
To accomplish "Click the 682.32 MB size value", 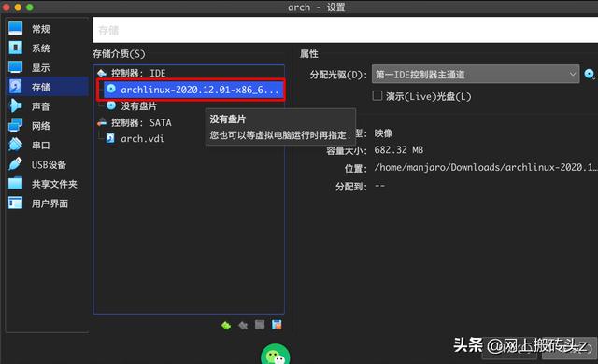I will [399, 149].
